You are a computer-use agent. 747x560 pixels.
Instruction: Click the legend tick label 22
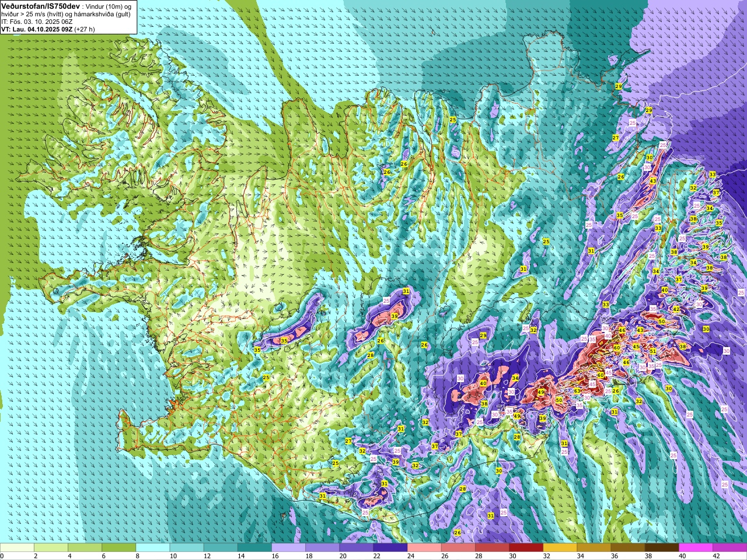[377, 556]
